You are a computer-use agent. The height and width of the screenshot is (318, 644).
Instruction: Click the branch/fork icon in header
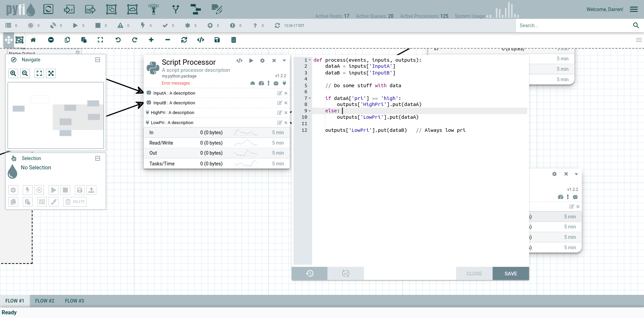(176, 9)
